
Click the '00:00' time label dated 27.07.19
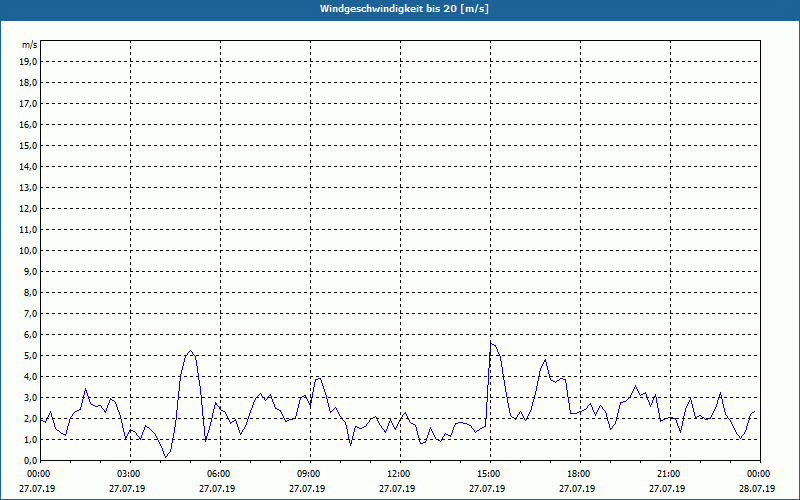[x=38, y=474]
